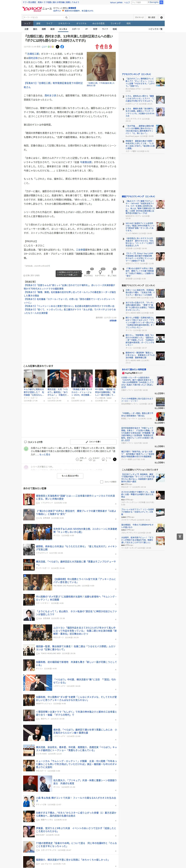Open related article about 百恵ちゃん 夜ヒット

coord(69,287)
